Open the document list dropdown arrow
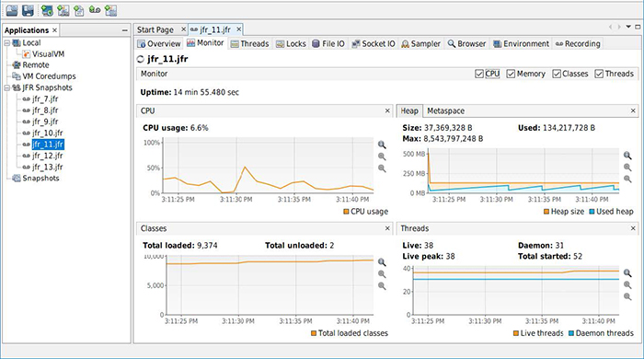This screenshot has height=359, width=644. (628, 27)
